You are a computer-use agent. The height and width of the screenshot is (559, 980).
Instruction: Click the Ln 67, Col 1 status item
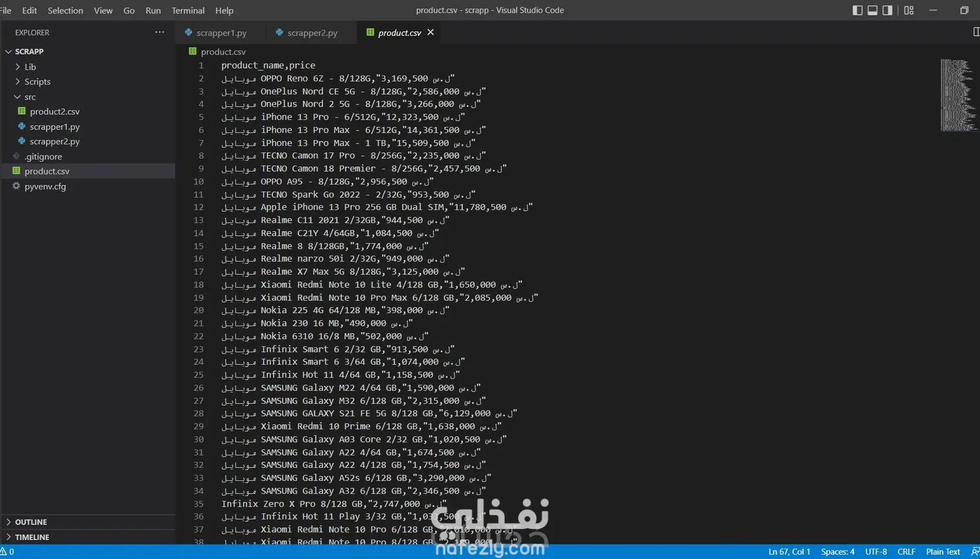coord(789,552)
